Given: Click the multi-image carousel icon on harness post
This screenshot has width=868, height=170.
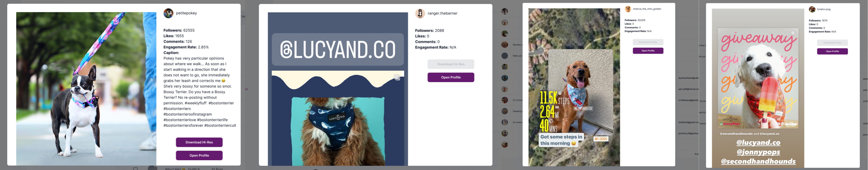Looking at the screenshot, I should (397, 77).
